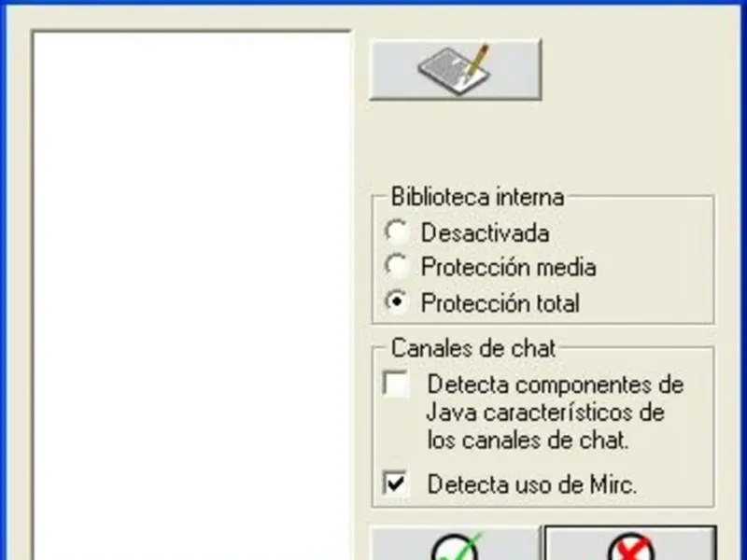This screenshot has height=560, width=747.
Task: Cancel with the red X button
Action: click(x=630, y=544)
